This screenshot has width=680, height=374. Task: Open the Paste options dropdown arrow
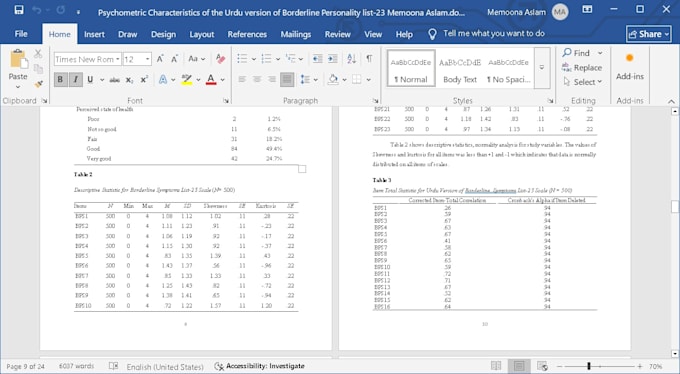(x=18, y=87)
